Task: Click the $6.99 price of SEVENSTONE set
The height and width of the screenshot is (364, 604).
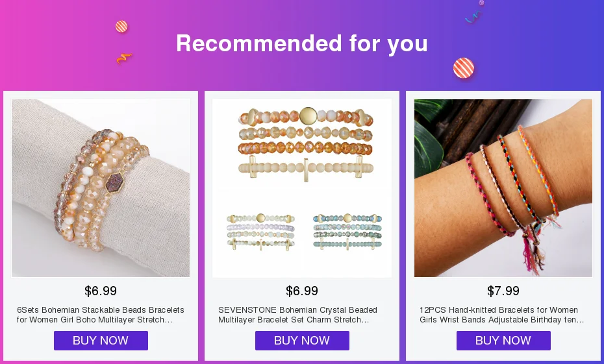Action: coord(302,291)
